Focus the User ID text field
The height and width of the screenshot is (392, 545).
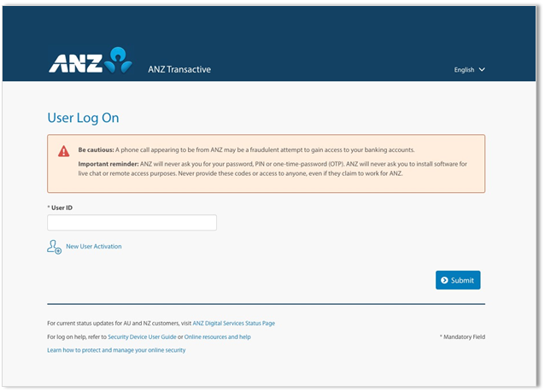132,223
